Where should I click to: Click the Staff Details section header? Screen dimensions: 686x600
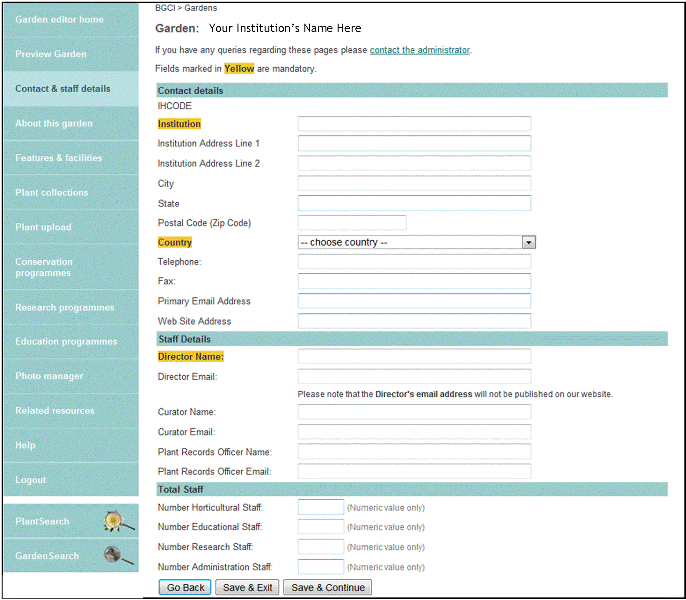pyautogui.click(x=412, y=339)
